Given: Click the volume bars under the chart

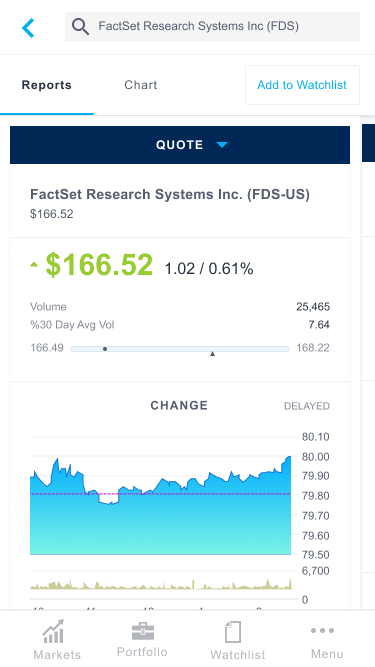Looking at the screenshot, I should 160,584.
